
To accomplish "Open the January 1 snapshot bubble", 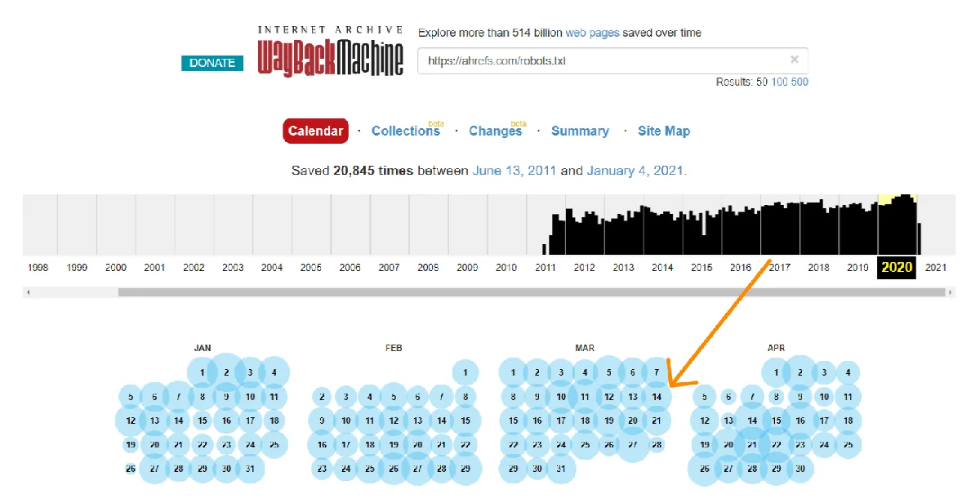I will [203, 373].
